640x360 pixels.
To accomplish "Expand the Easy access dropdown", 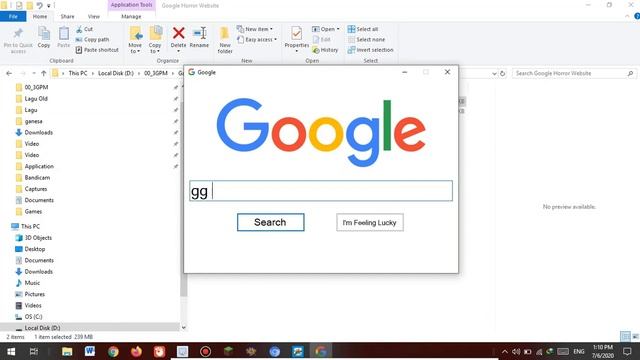I will pos(257,40).
